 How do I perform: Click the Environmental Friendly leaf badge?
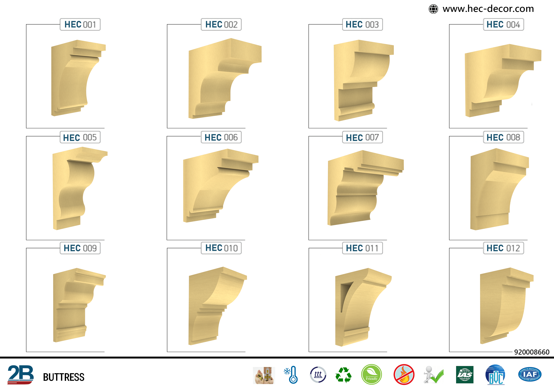point(371,374)
